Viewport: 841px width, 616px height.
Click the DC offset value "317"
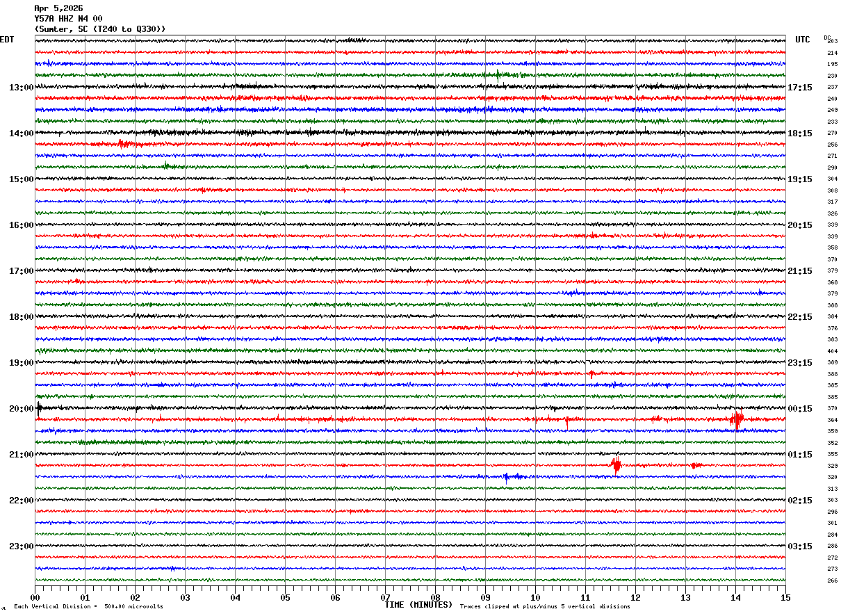click(832, 202)
